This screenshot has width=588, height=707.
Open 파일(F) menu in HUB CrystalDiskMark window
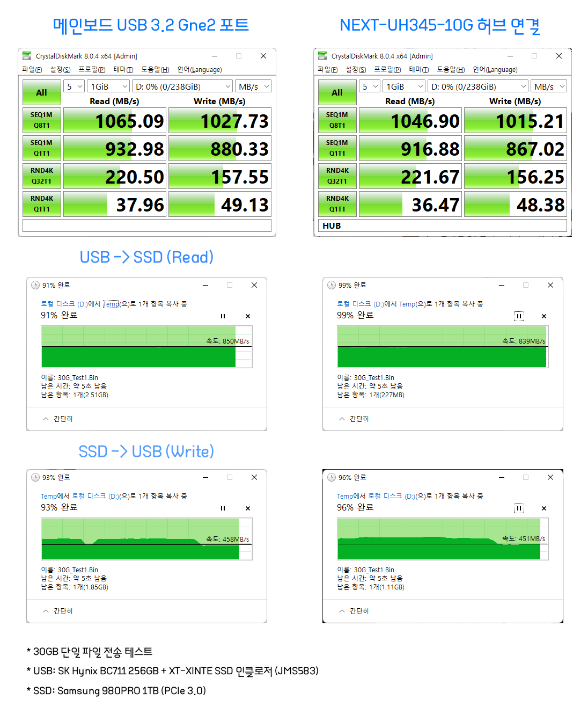click(328, 70)
